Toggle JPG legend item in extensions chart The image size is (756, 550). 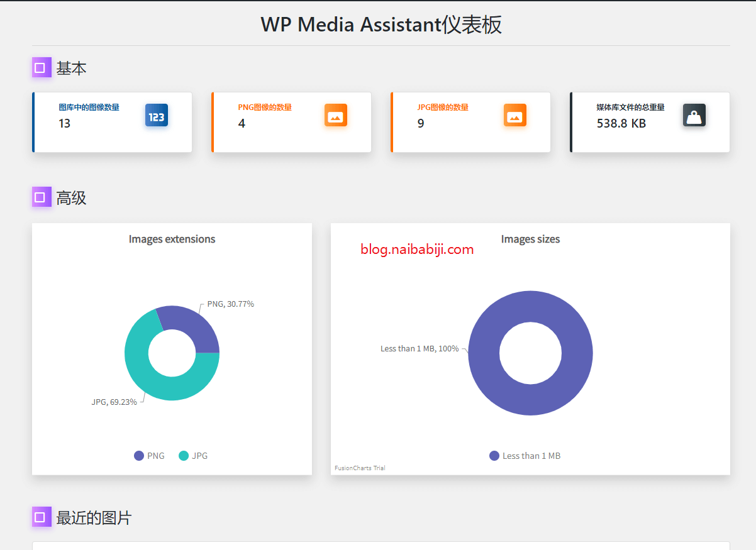coord(193,456)
